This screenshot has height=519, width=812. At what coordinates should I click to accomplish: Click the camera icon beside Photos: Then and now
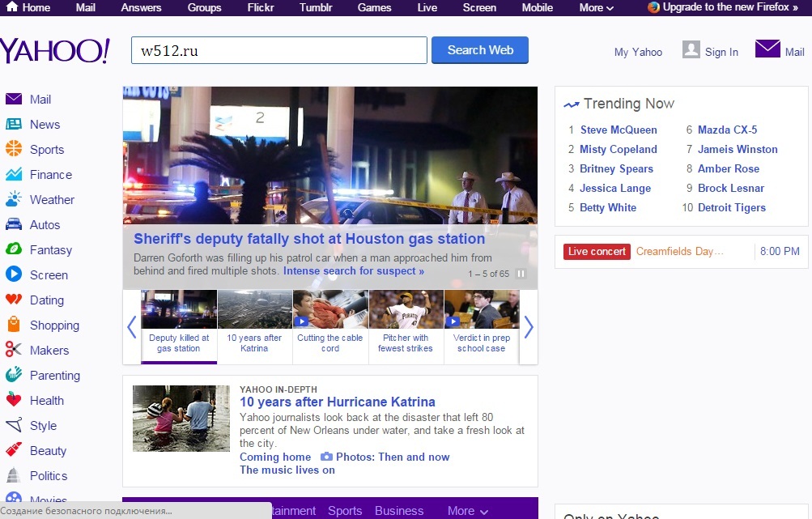[x=326, y=457]
